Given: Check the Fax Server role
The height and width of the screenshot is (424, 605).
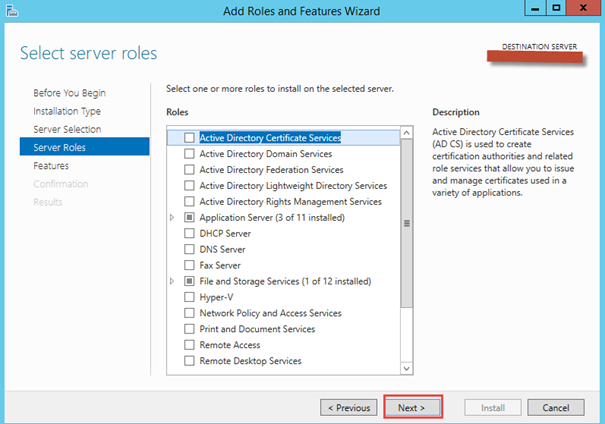Looking at the screenshot, I should [x=190, y=265].
